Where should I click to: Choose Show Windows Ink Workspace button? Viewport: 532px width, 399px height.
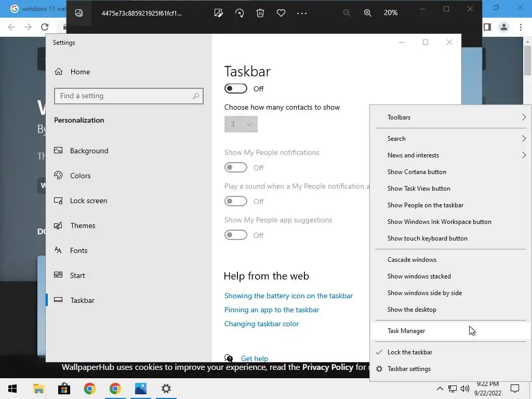coord(450,221)
